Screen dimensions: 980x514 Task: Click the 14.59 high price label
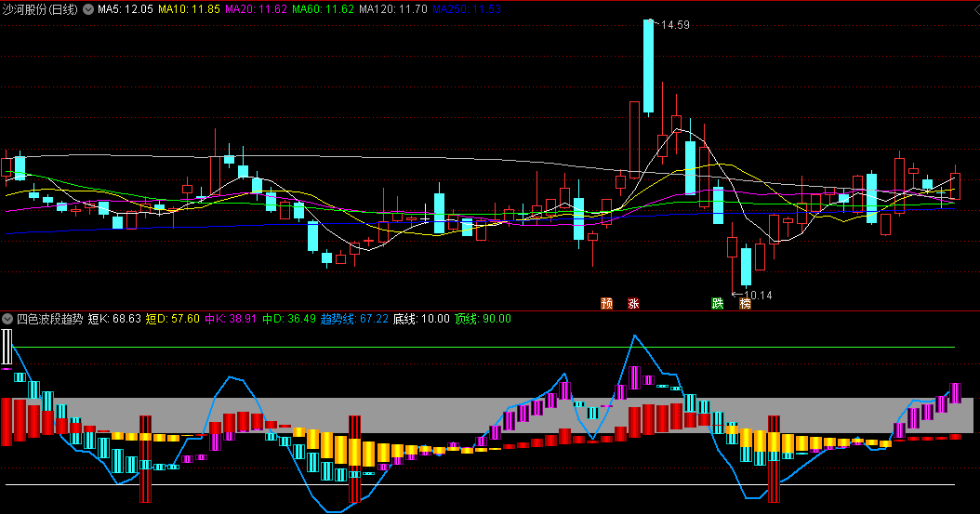[x=675, y=25]
